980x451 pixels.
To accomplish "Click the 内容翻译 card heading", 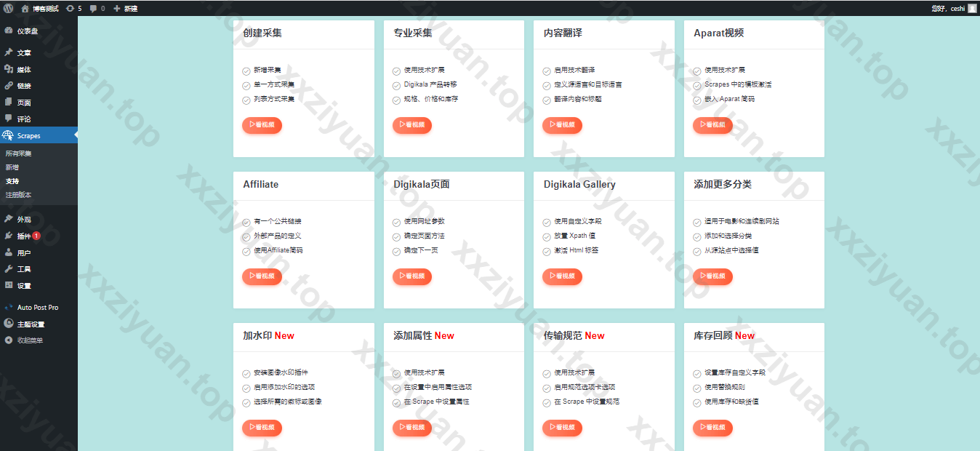I will coord(563,33).
